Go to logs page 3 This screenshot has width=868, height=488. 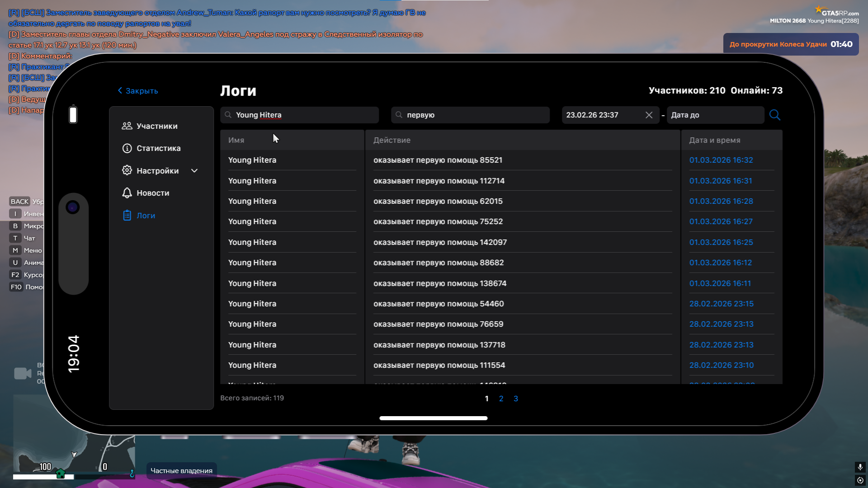[516, 399]
